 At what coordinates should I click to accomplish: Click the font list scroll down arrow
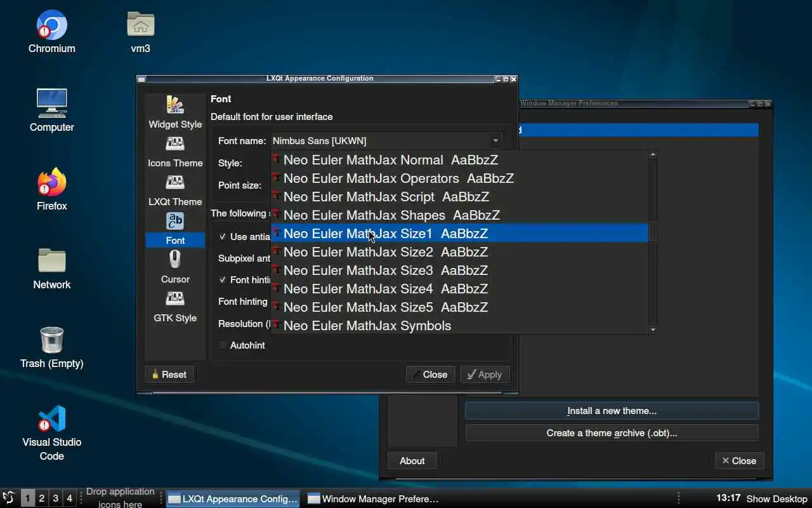click(x=653, y=330)
